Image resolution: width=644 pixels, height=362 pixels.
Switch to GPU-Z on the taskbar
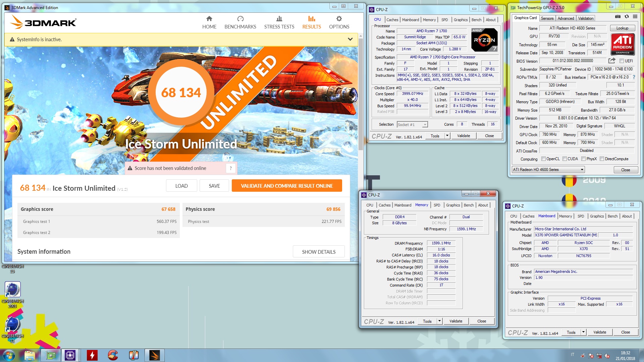tap(51, 355)
